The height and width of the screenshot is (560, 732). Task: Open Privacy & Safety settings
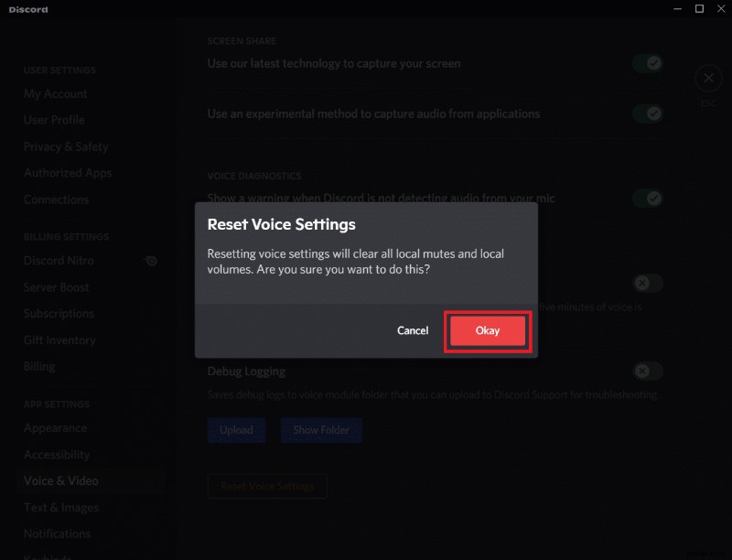[67, 146]
